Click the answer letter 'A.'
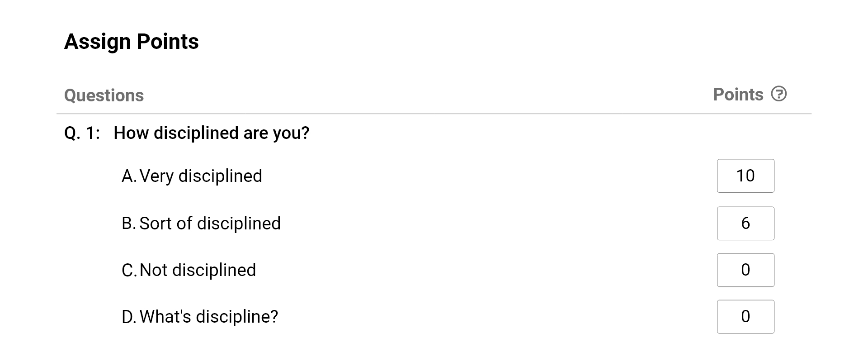The width and height of the screenshot is (868, 362). pos(129,176)
